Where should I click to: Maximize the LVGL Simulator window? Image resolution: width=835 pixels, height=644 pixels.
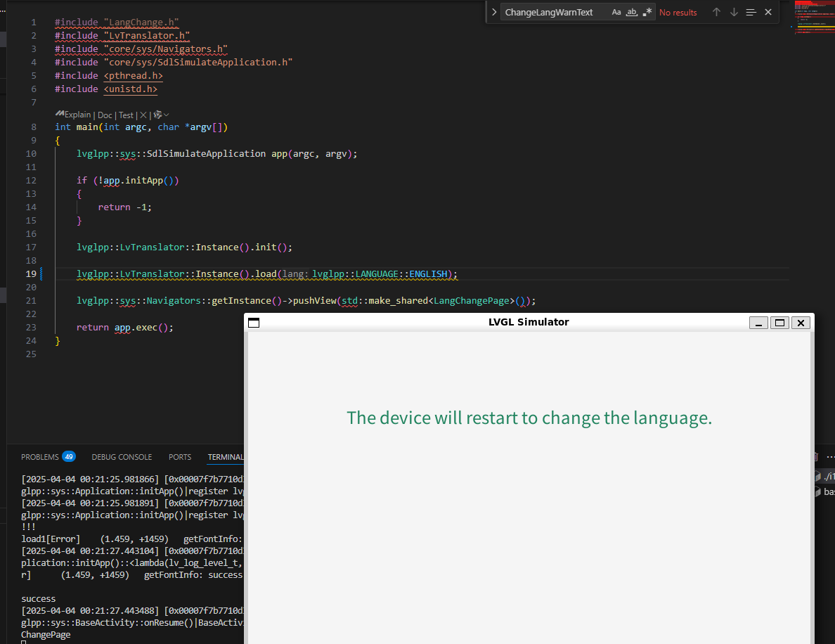(x=779, y=323)
